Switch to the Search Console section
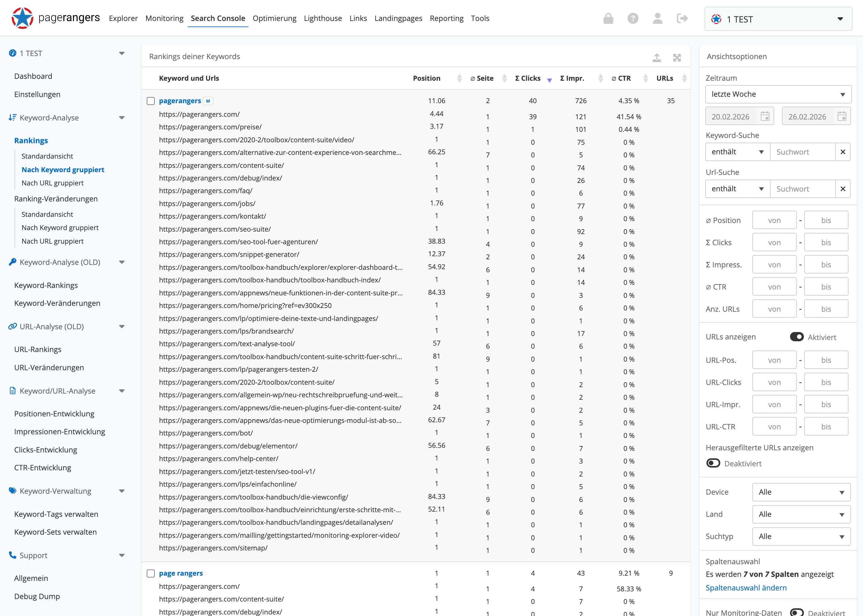 (218, 18)
